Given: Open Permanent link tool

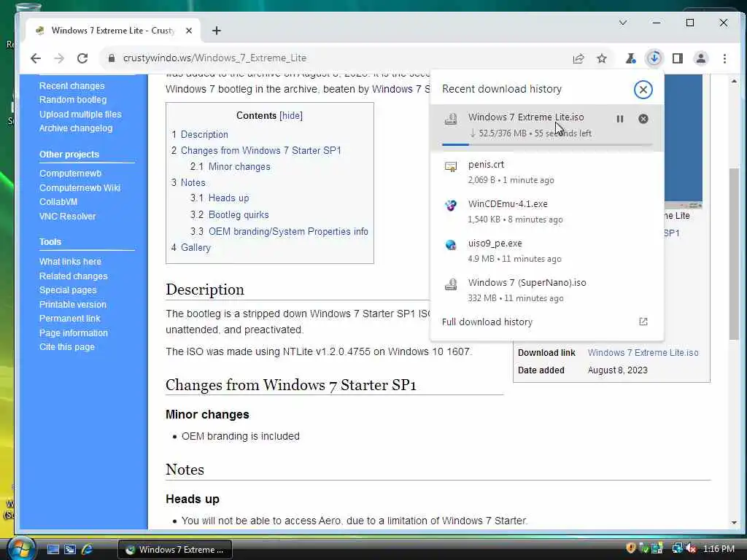Looking at the screenshot, I should 69,319.
